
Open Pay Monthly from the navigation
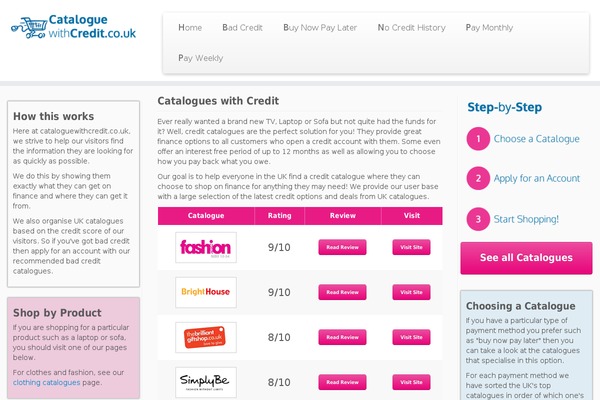coord(489,28)
